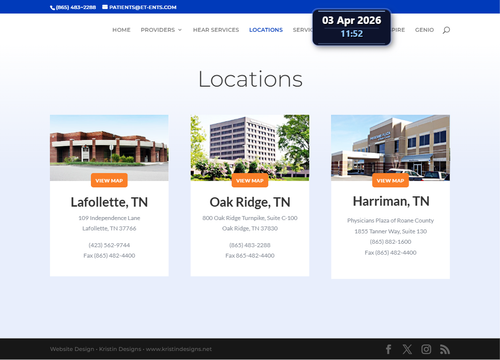500x360 pixels.
Task: Open the Providers menu item
Action: point(158,30)
